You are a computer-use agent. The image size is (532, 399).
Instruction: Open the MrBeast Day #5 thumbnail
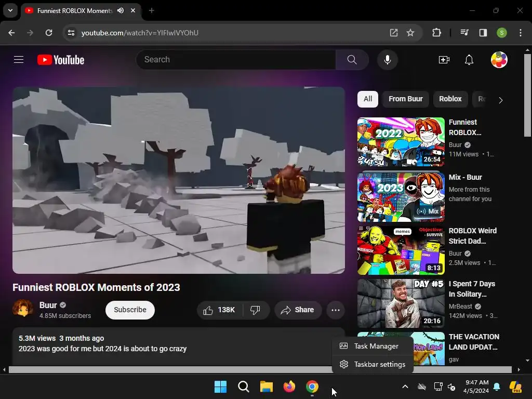401,303
